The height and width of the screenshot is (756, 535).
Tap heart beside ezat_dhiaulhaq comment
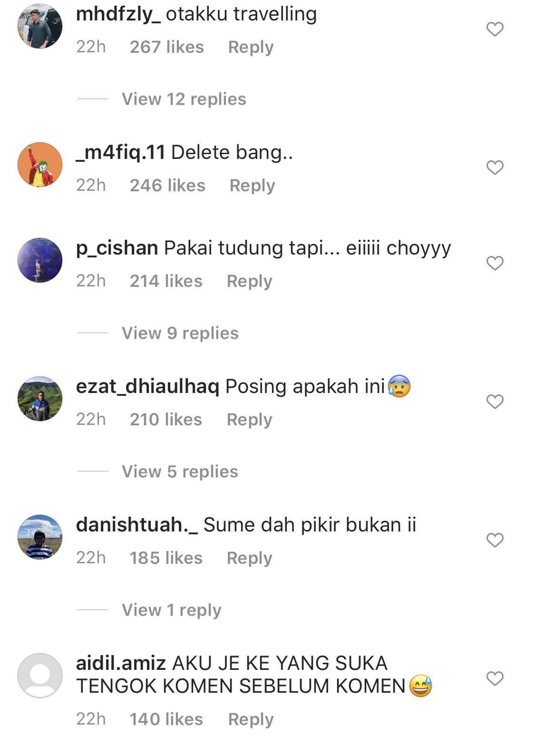pyautogui.click(x=495, y=402)
